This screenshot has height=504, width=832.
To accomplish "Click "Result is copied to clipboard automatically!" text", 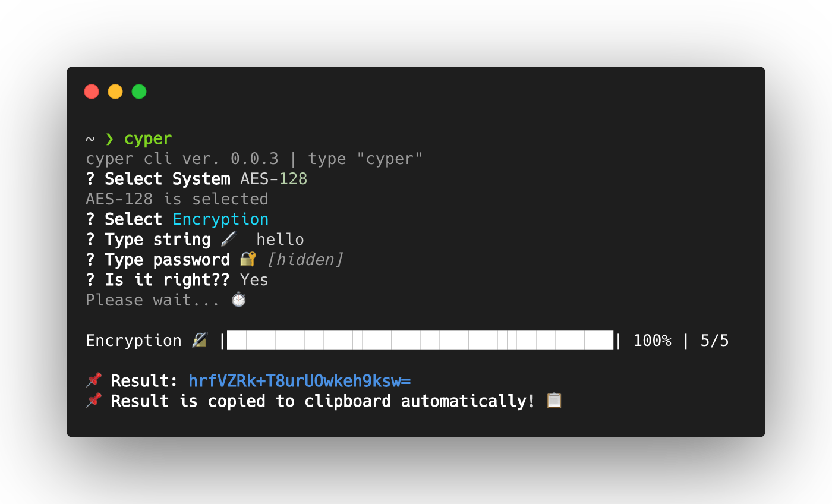I will (323, 401).
